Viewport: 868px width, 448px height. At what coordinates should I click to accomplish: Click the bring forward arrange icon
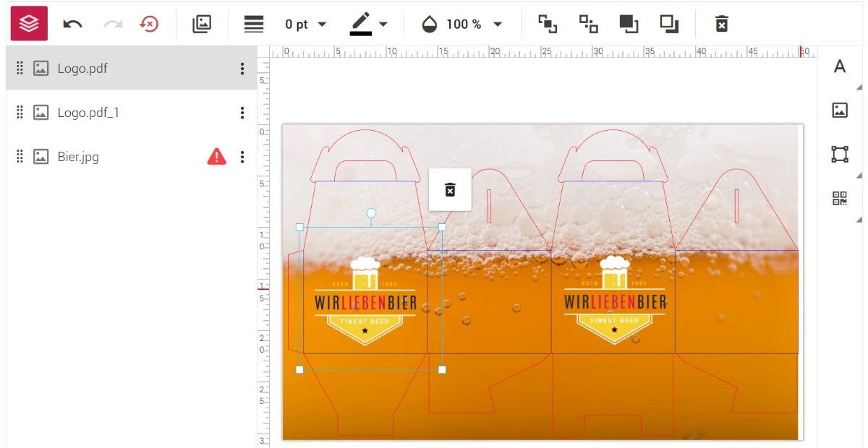tap(548, 24)
